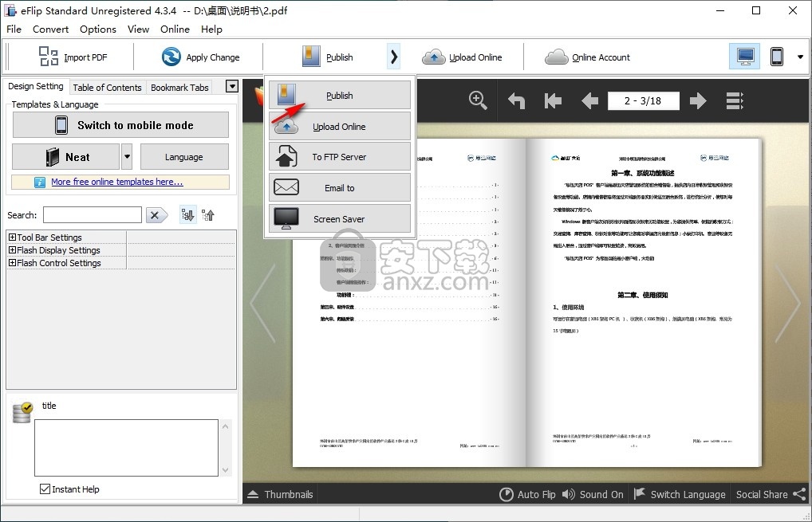This screenshot has height=522, width=812.
Task: Click the Search input field
Action: [x=93, y=214]
